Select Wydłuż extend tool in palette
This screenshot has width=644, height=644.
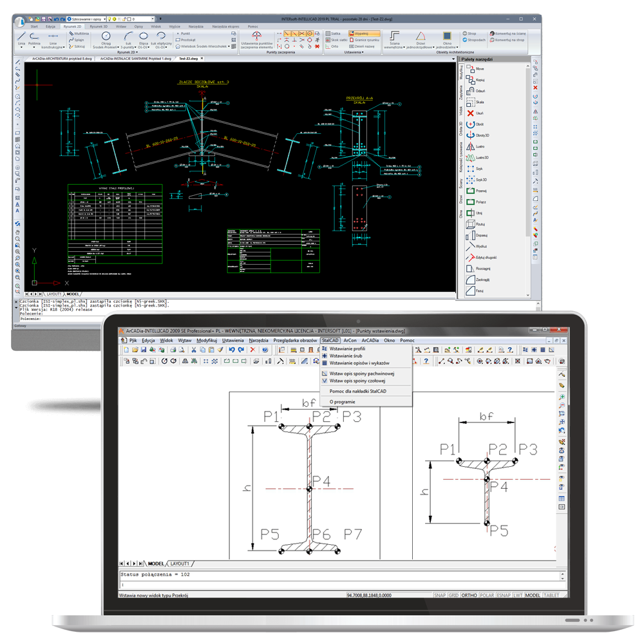click(477, 247)
